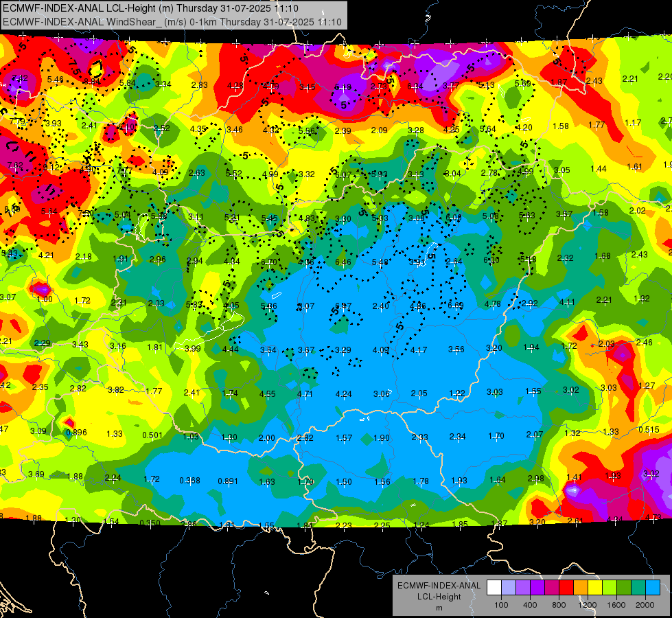Image resolution: width=672 pixels, height=618 pixels.
Task: Click the wind shear value '3.56'
Action: [x=456, y=349]
